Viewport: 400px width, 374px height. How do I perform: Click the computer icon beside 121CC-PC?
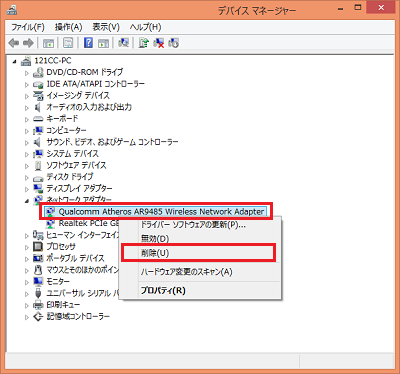pos(26,61)
